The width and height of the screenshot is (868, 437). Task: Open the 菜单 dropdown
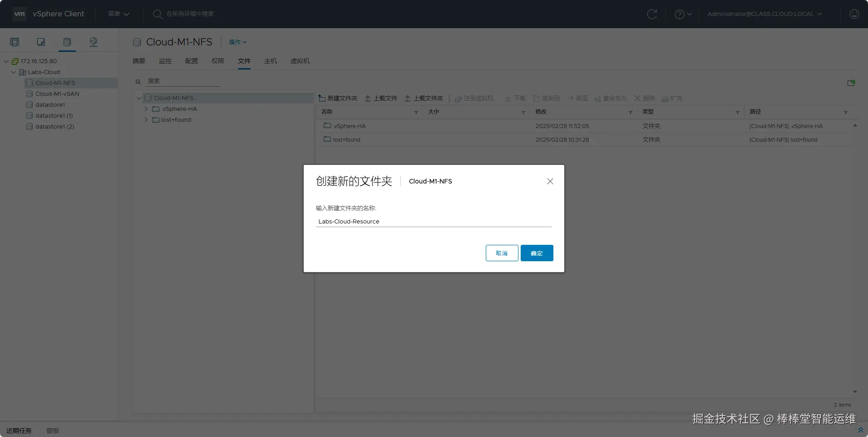(x=118, y=14)
